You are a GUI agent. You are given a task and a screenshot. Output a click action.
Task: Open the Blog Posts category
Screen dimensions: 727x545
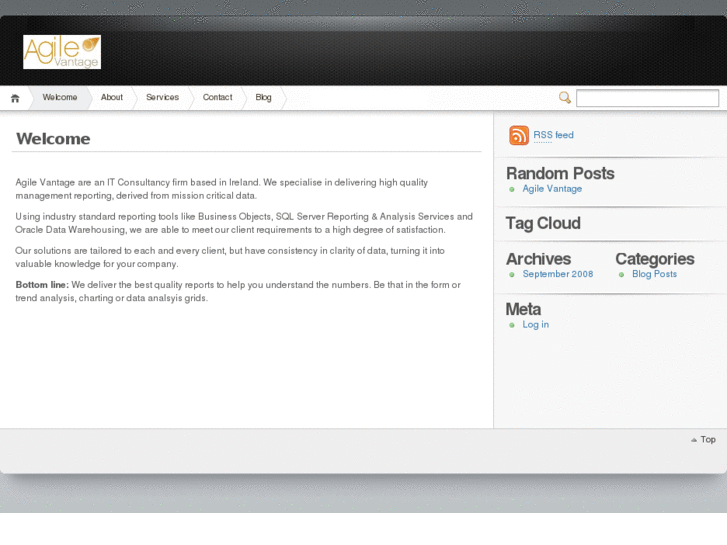click(654, 274)
